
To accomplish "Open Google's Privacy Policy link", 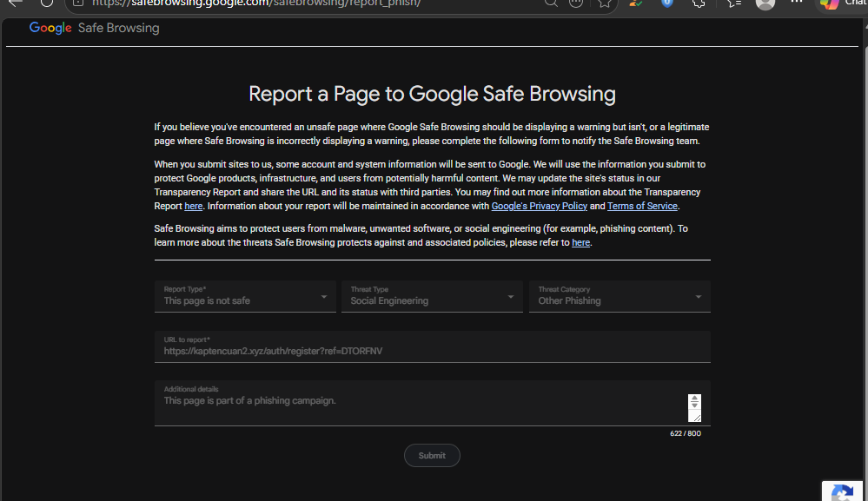I will [x=540, y=207].
